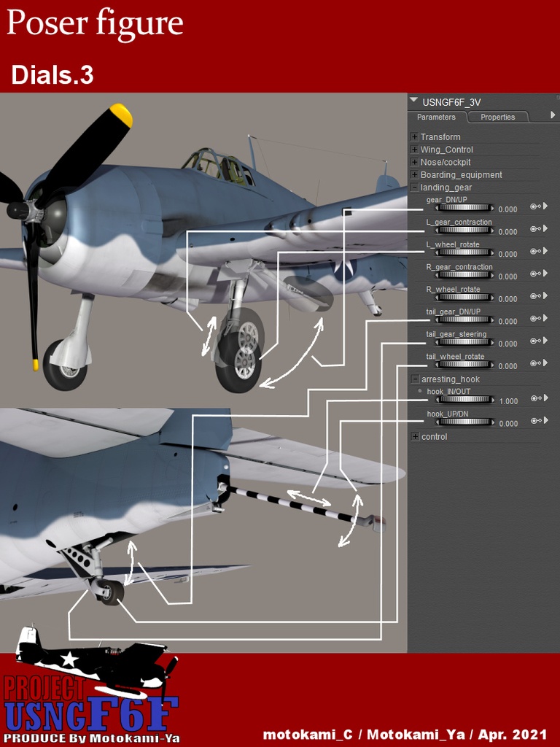560x747 pixels.
Task: Open the Parameters panel menu arrow at top right
Action: click(x=553, y=115)
